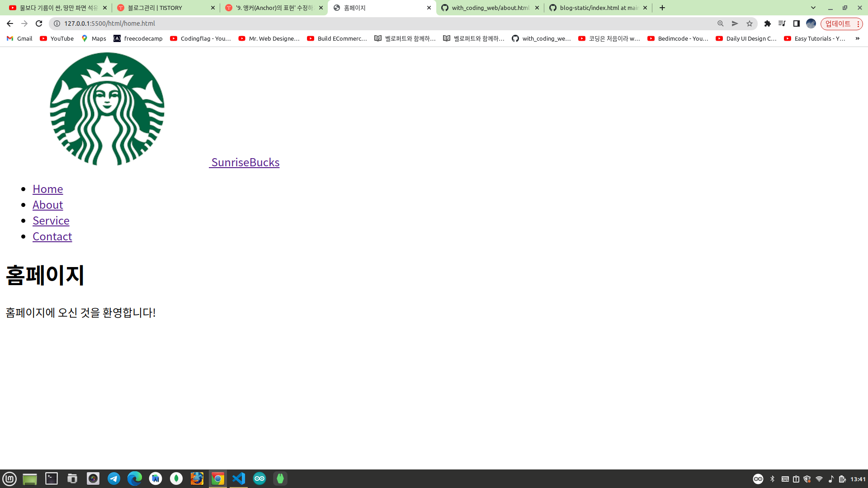Viewport: 868px width, 488px height.
Task: Open the zoom magnifier in address bar
Action: (721, 23)
